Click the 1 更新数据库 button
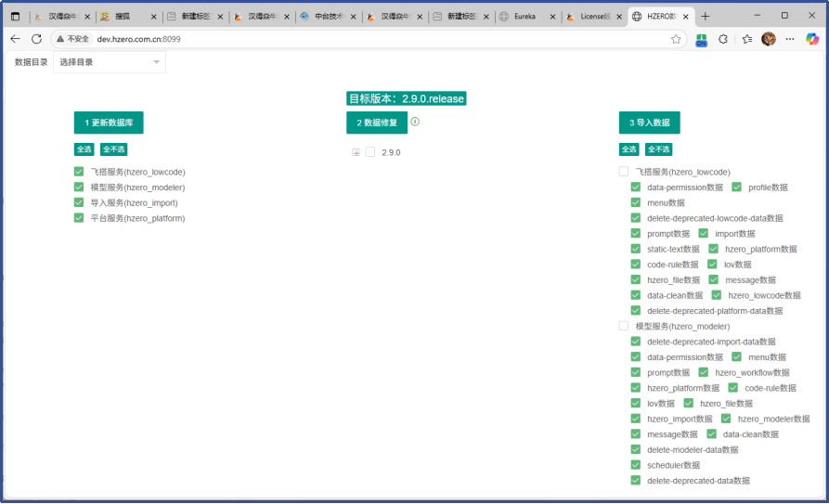829x504 pixels. coord(109,123)
